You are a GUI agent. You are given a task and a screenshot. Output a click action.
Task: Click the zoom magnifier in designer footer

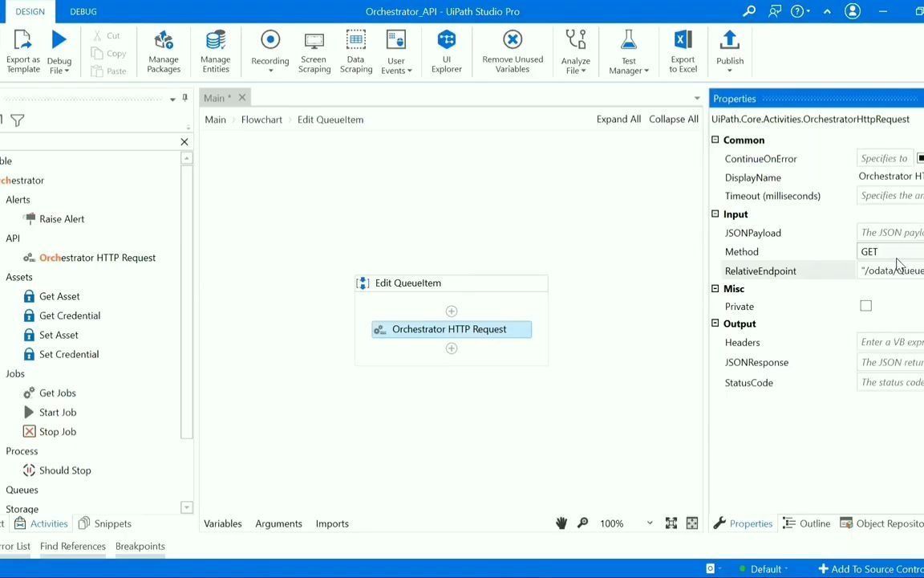583,523
